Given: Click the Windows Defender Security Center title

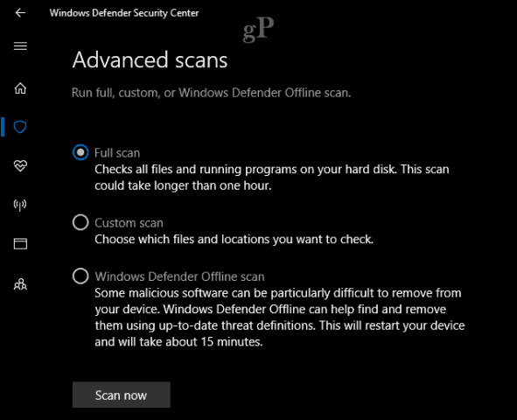Looking at the screenshot, I should [x=124, y=13].
